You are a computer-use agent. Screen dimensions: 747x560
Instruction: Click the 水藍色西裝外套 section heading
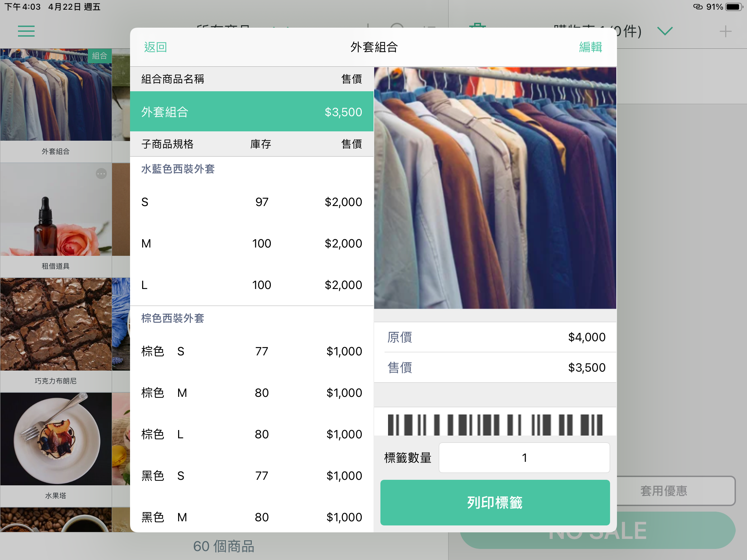point(178,169)
